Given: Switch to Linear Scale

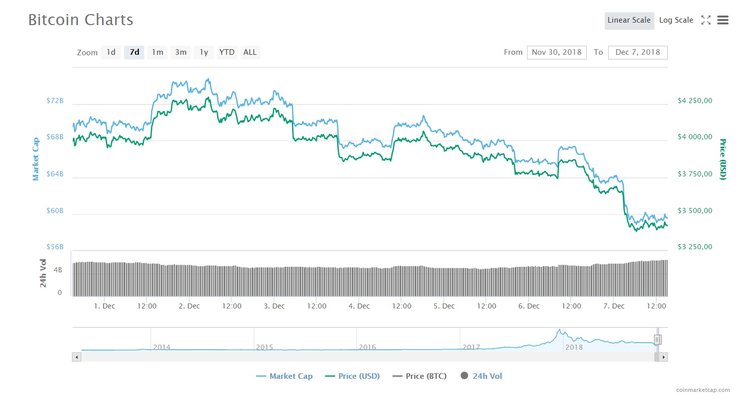Looking at the screenshot, I should (x=629, y=20).
